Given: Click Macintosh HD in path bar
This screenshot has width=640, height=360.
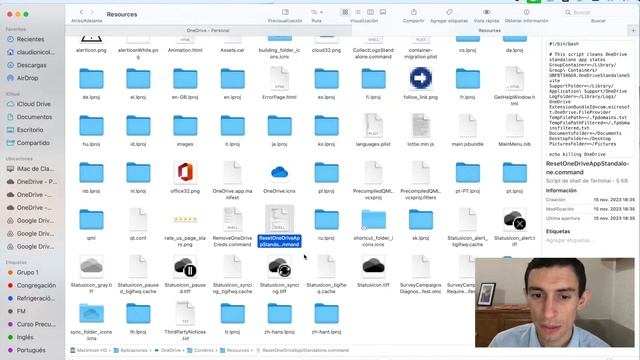Looking at the screenshot, I should 88,350.
